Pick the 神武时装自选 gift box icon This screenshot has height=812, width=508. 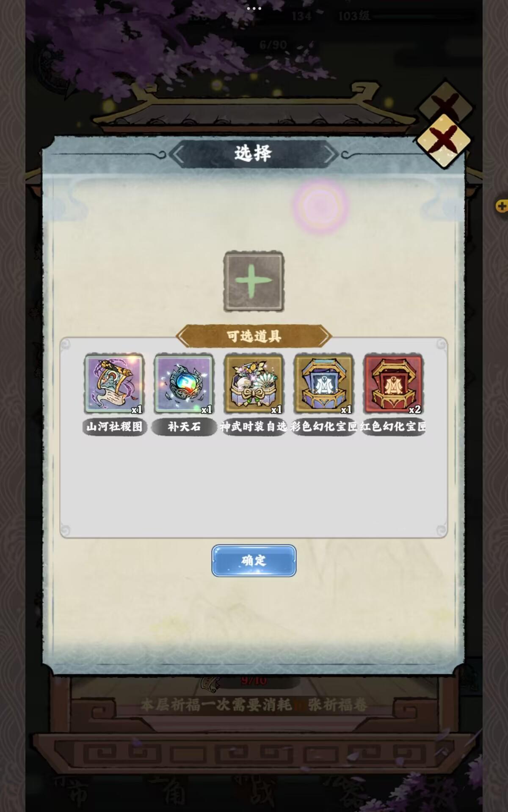(254, 384)
